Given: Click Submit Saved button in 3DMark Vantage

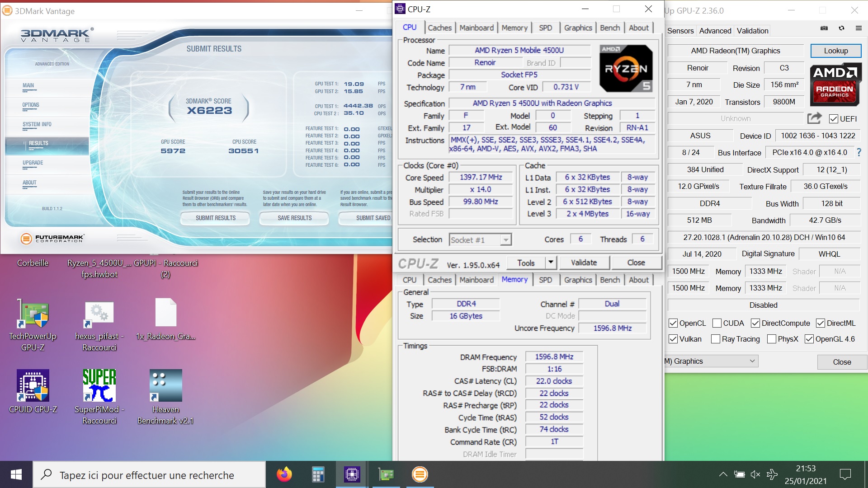Looking at the screenshot, I should click(366, 218).
